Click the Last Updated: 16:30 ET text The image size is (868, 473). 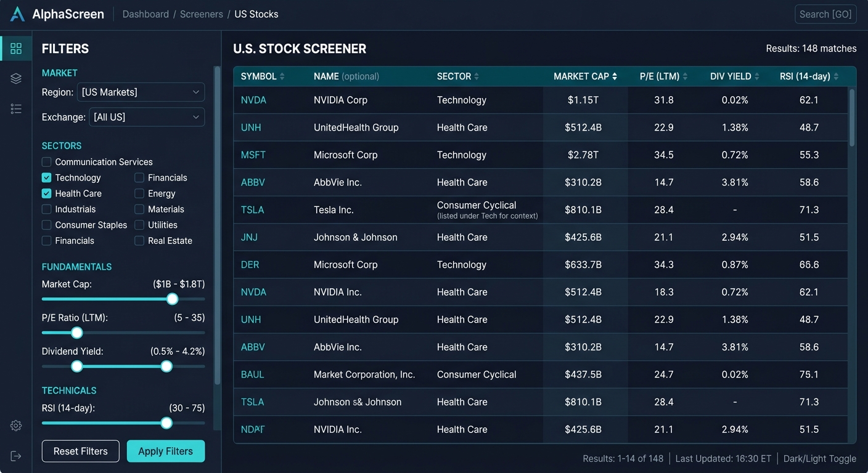(723, 459)
